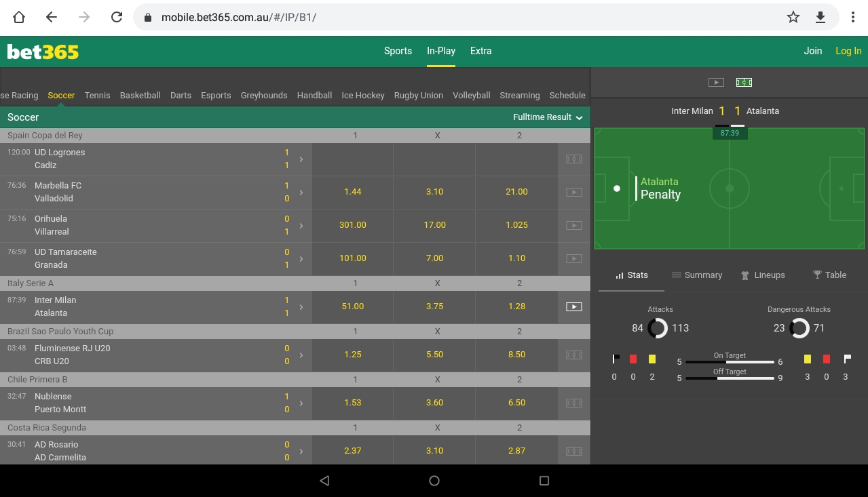868x497 pixels.
Task: Click the browser forward arrow
Action: coord(84,18)
